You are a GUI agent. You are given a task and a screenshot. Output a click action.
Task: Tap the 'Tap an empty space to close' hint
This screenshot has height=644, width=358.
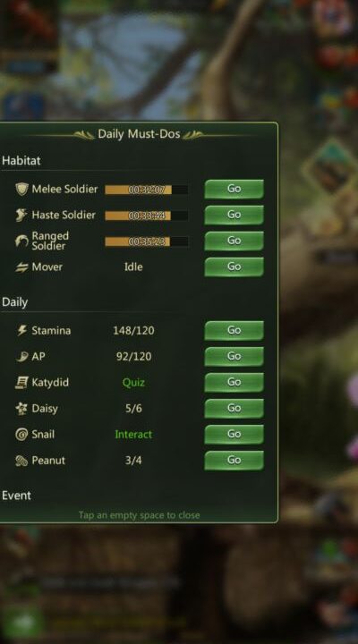[139, 515]
